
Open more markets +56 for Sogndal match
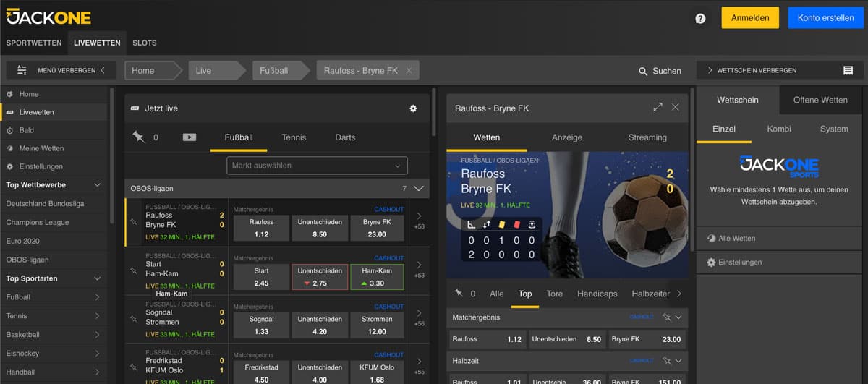(420, 318)
